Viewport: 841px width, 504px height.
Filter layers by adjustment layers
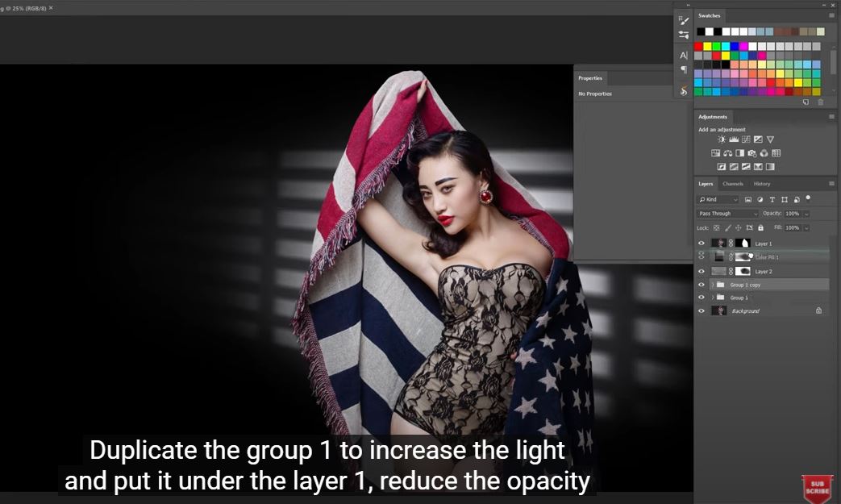[x=760, y=199]
